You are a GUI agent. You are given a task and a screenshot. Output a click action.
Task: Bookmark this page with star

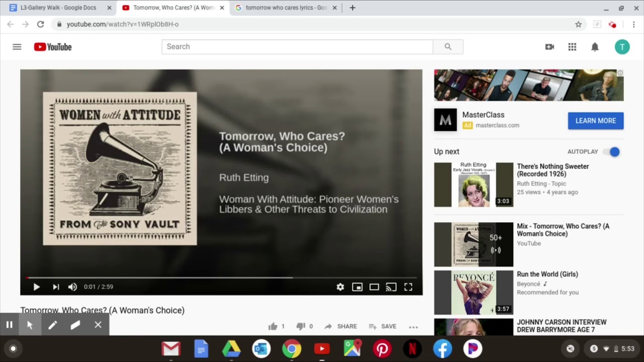click(x=579, y=24)
